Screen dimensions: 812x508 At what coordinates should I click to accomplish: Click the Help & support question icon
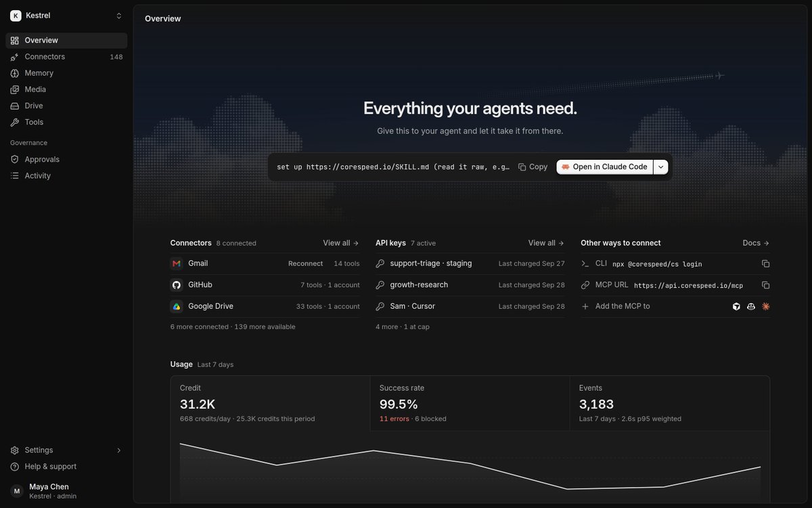15,467
